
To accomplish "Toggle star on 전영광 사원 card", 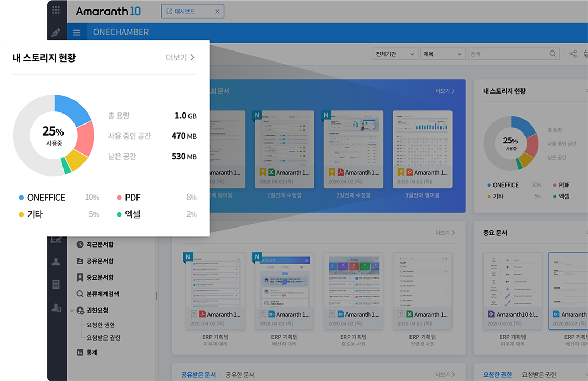I will (x=401, y=314).
